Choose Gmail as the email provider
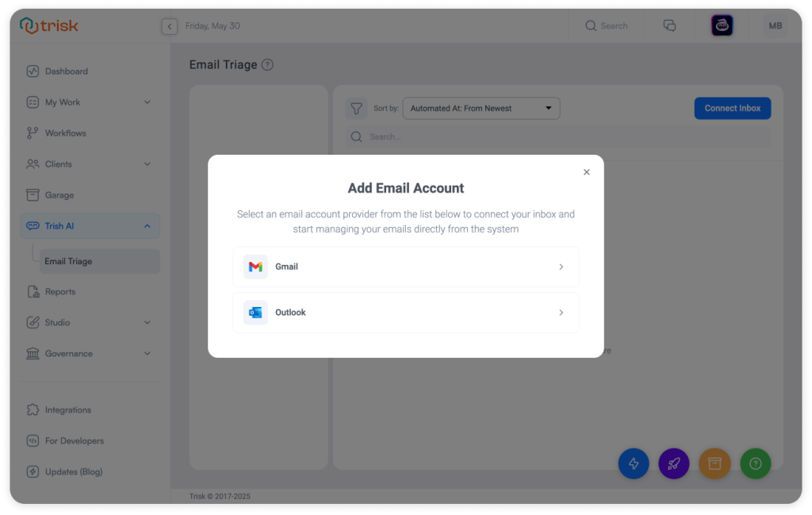 [x=405, y=267]
